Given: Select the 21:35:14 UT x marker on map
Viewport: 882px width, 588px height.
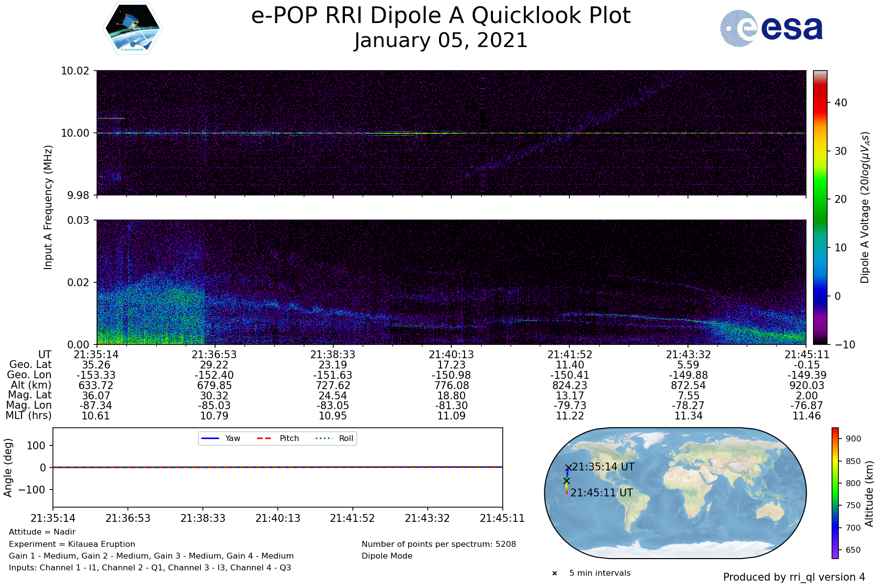Looking at the screenshot, I should coord(568,468).
